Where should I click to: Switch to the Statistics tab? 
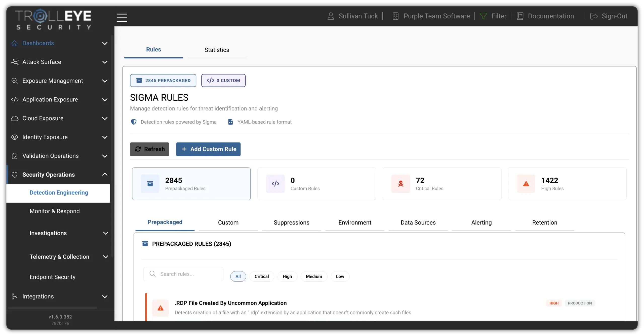tap(217, 50)
